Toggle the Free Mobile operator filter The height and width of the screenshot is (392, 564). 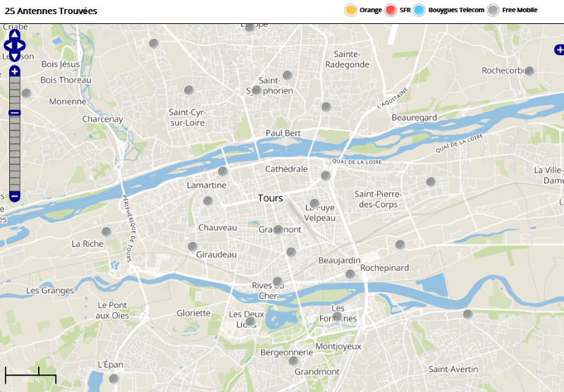(493, 10)
